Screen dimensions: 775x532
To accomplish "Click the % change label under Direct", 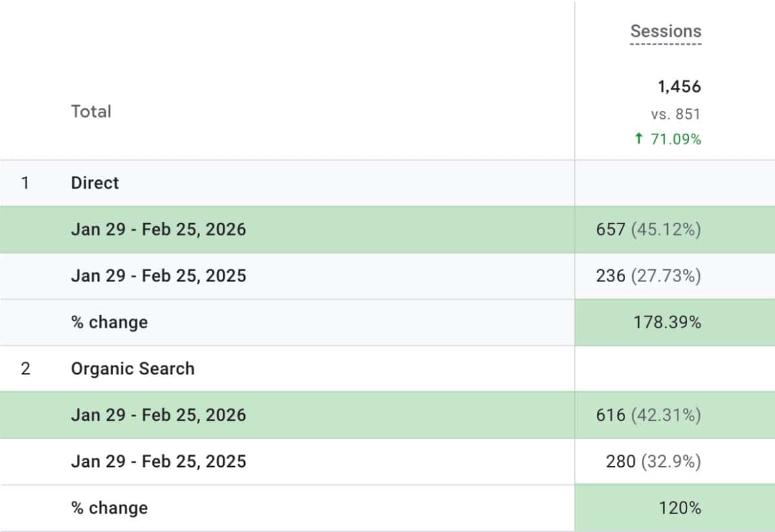I will [x=109, y=322].
